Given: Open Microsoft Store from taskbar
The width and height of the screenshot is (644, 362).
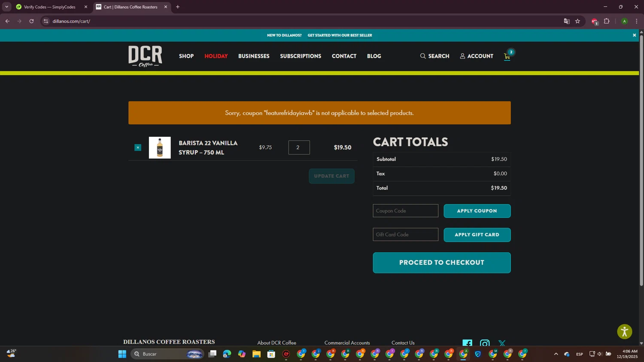Looking at the screenshot, I should tap(271, 354).
